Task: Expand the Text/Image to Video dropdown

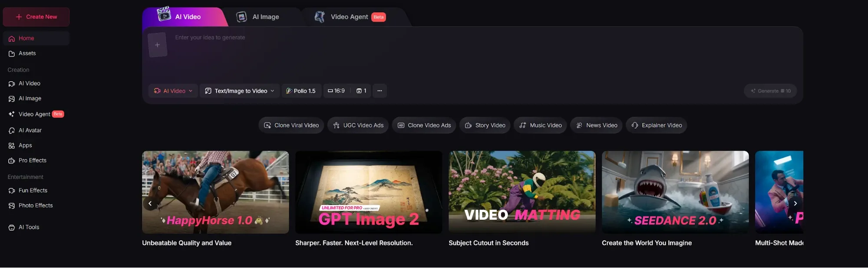Action: [240, 91]
